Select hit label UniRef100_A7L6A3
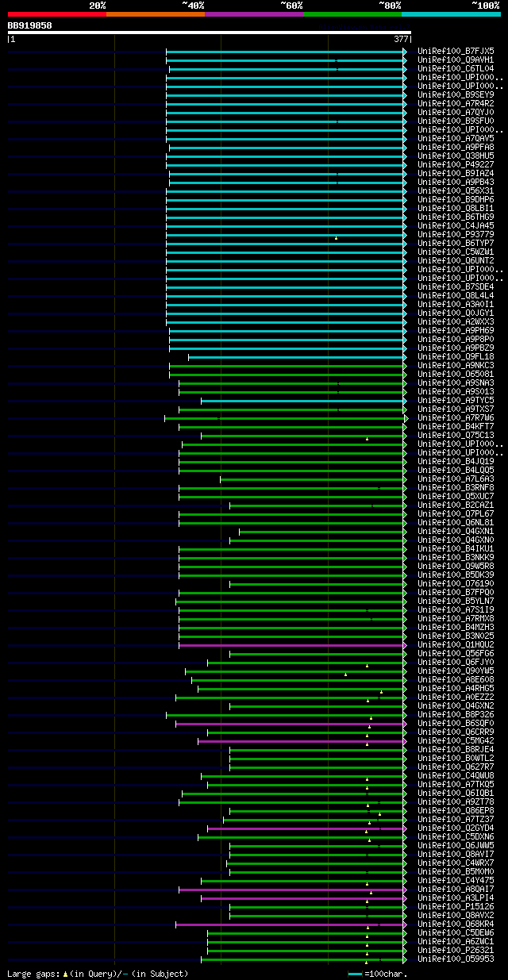This screenshot has width=508, height=980. pyautogui.click(x=456, y=478)
